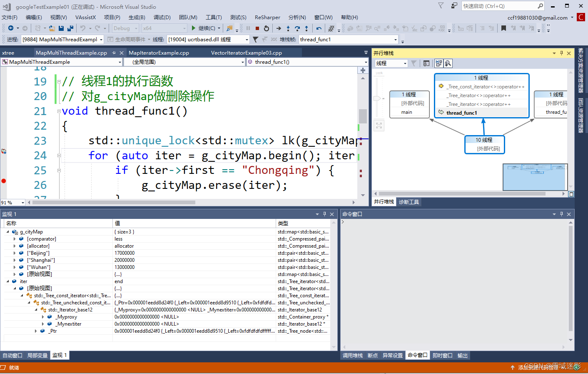Click the thread filter funnel icon

(x=255, y=40)
